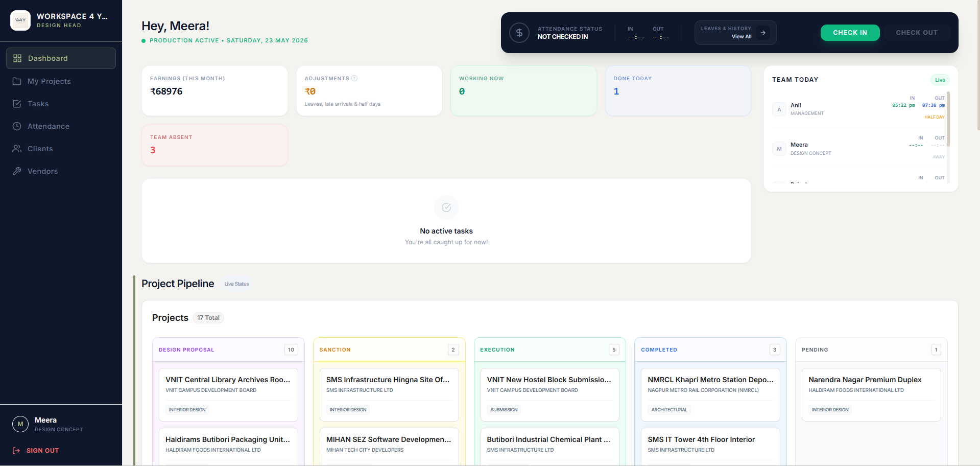Click the My Projects folder icon
The width and height of the screenshot is (980, 466).
tap(17, 81)
